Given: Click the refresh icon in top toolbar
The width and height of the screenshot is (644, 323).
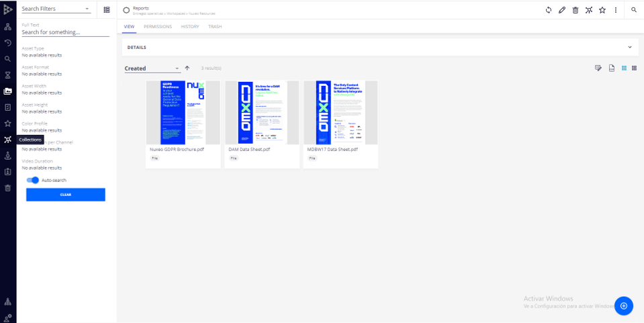Looking at the screenshot, I should coord(549,10).
